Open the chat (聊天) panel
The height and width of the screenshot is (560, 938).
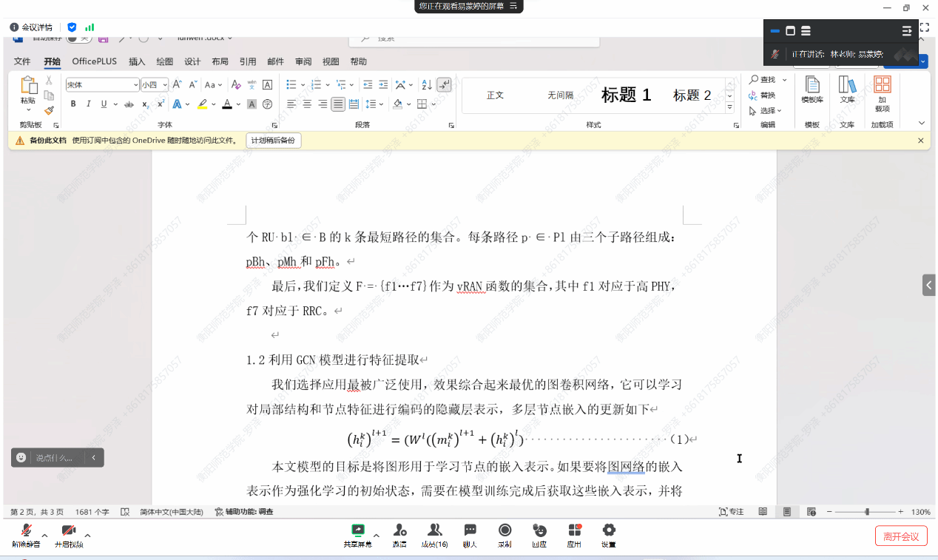point(470,534)
